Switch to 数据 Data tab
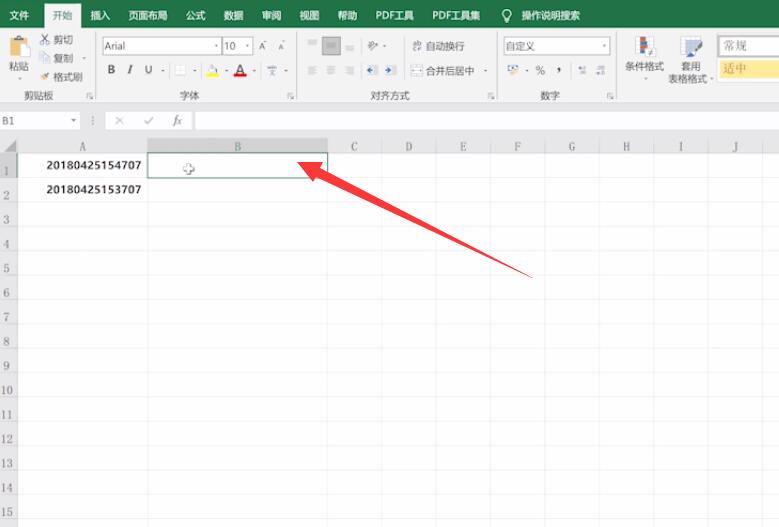The height and width of the screenshot is (527, 779). pyautogui.click(x=234, y=15)
